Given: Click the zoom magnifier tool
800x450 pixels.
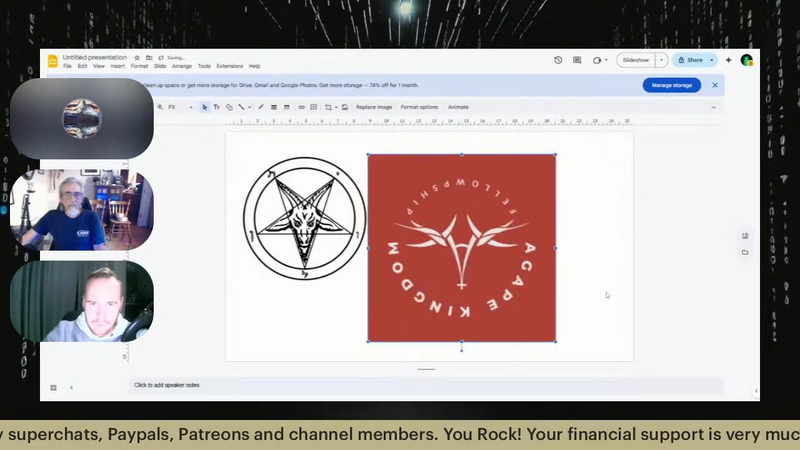Looking at the screenshot, I should pyautogui.click(x=160, y=107).
